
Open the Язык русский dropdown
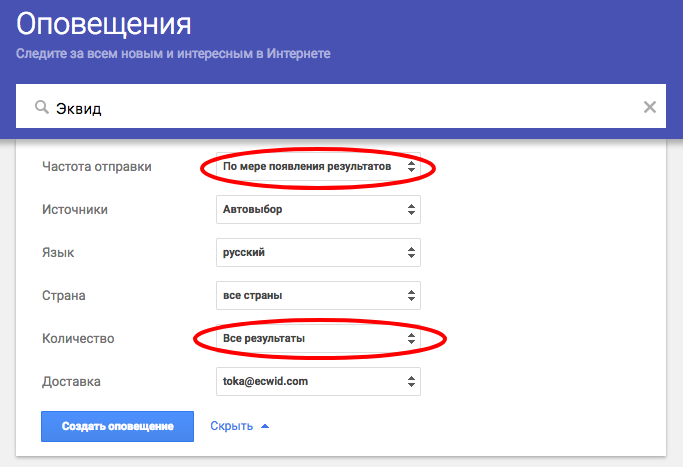click(x=318, y=253)
